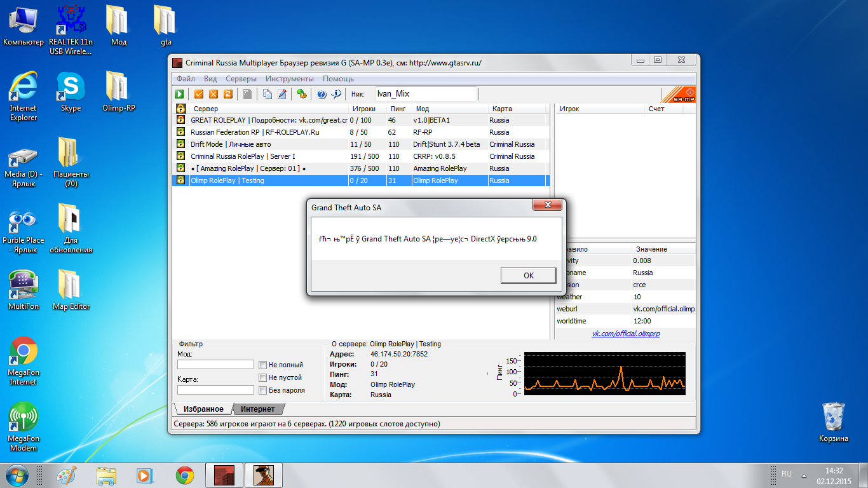The height and width of the screenshot is (488, 868).
Task: Click the green gear toolbar icon
Action: [302, 94]
